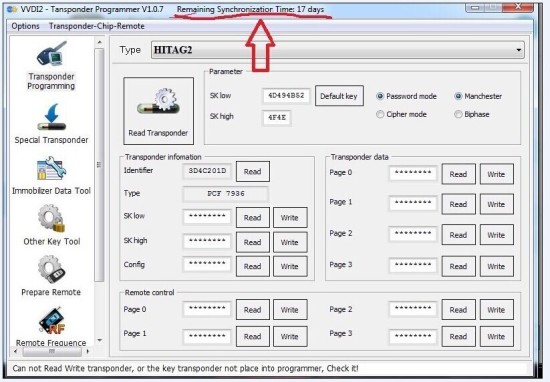Write Remote control Page 1

(290, 336)
